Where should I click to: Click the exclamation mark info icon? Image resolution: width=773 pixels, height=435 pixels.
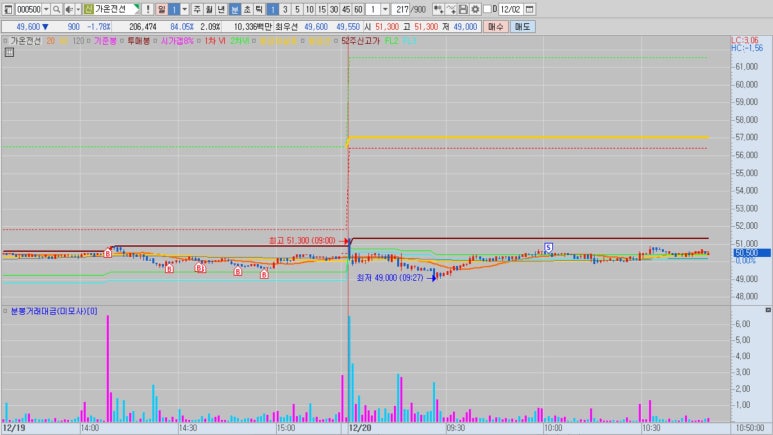click(147, 9)
